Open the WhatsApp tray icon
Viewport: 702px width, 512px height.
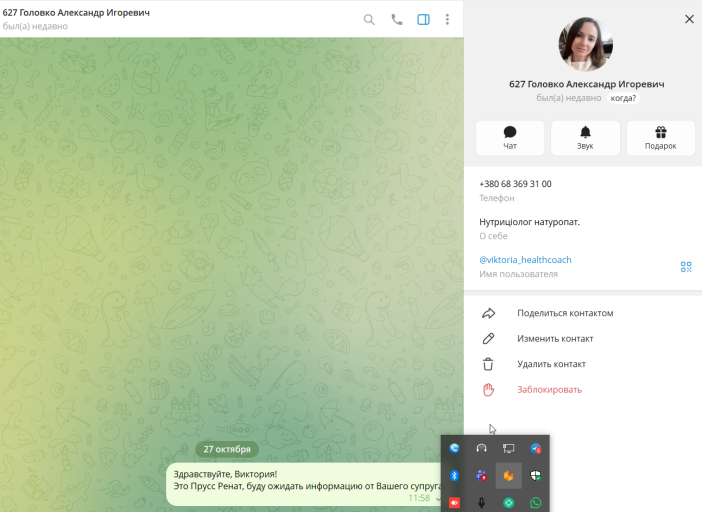coord(536,503)
